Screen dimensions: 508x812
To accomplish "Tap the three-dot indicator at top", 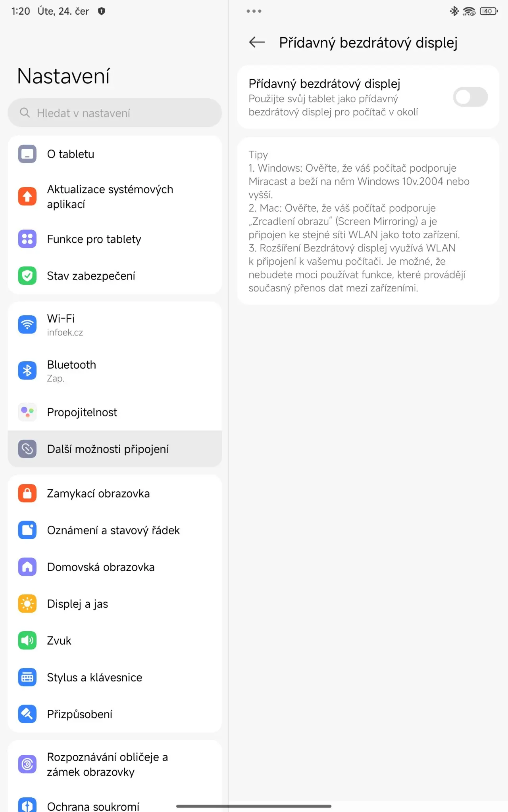I will click(x=254, y=11).
